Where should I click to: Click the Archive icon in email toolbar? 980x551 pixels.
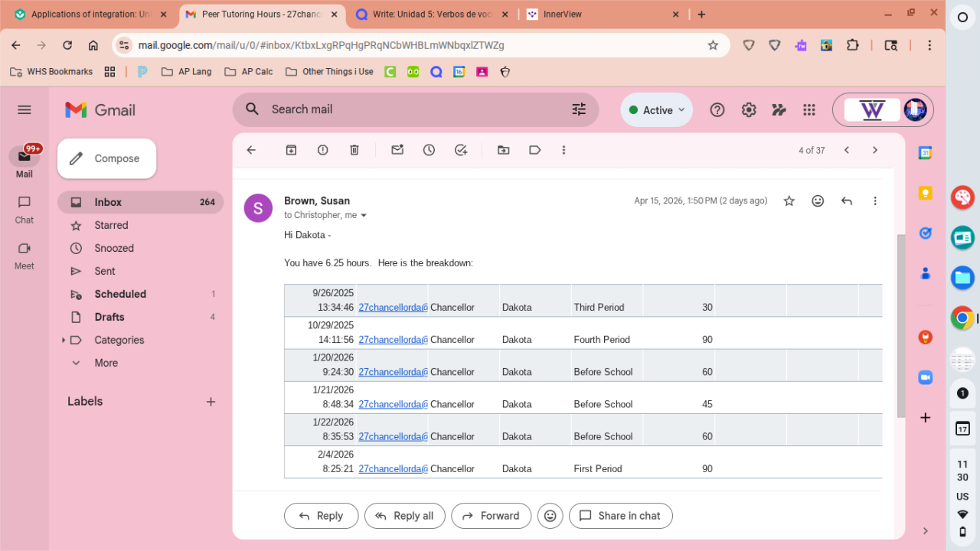click(x=291, y=150)
